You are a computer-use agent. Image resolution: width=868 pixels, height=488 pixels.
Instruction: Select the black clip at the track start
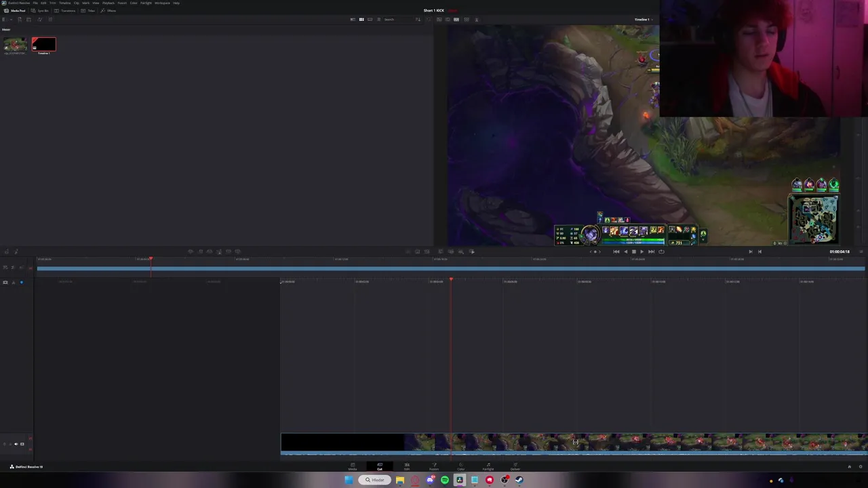pyautogui.click(x=343, y=443)
